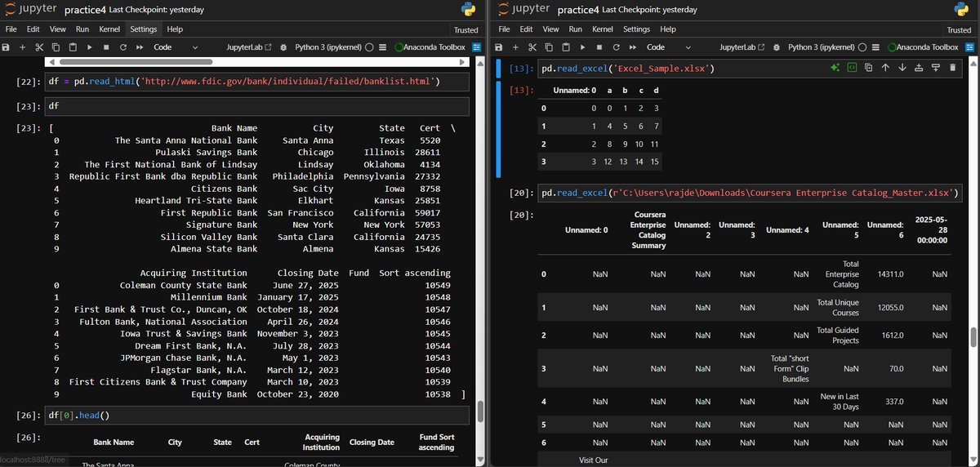The height and width of the screenshot is (467, 980).
Task: Click the blue panel icon after Anaconda Toolbox, left
Action: coord(478,47)
